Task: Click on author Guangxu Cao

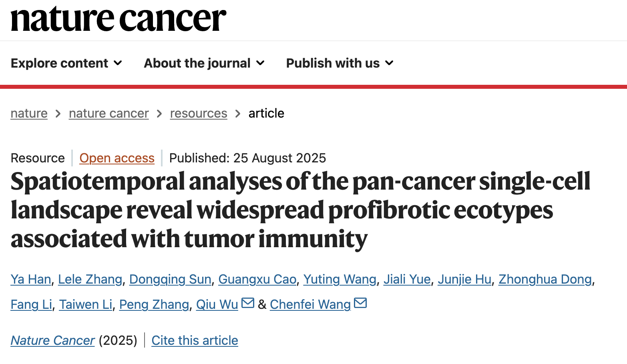Action: 257,279
